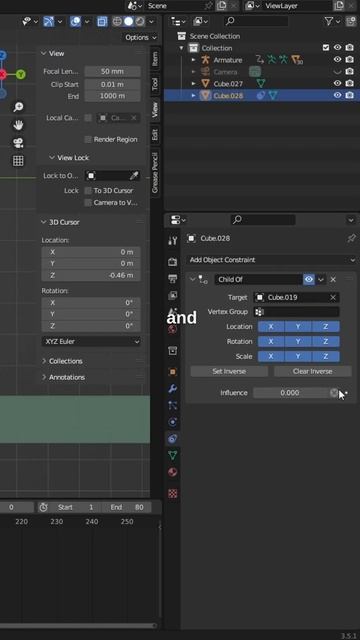Viewport: 360px width, 640px height.
Task: Open the Output properties tab icon
Action: pyautogui.click(x=173, y=278)
